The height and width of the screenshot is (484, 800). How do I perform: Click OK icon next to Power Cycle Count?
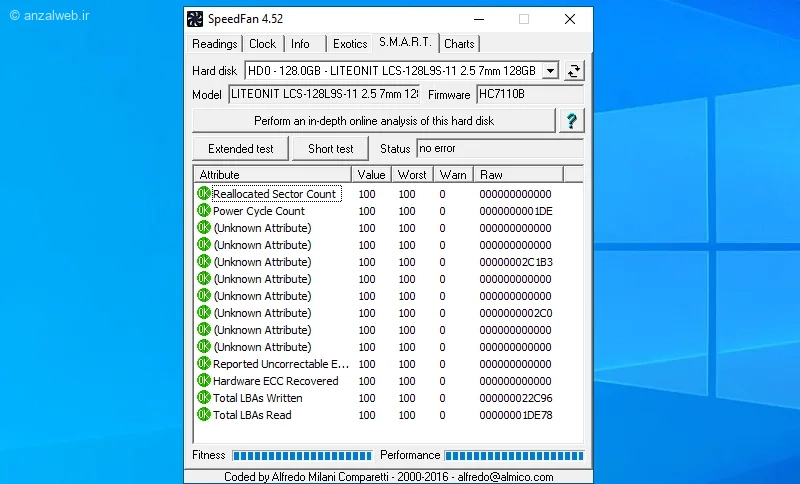tap(204, 211)
